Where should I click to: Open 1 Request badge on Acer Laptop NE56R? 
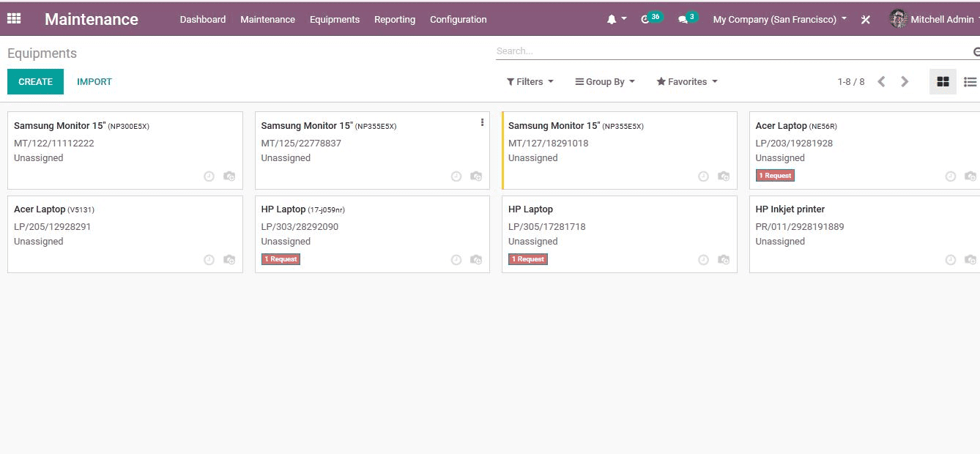coord(775,176)
